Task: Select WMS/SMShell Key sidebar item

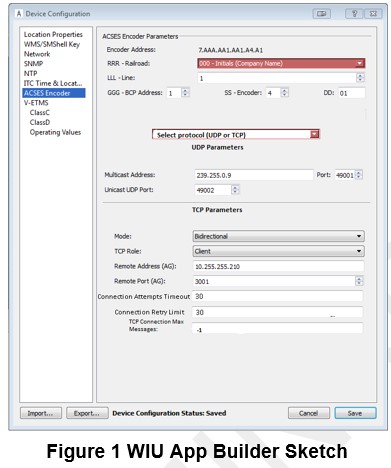Action: [52, 44]
